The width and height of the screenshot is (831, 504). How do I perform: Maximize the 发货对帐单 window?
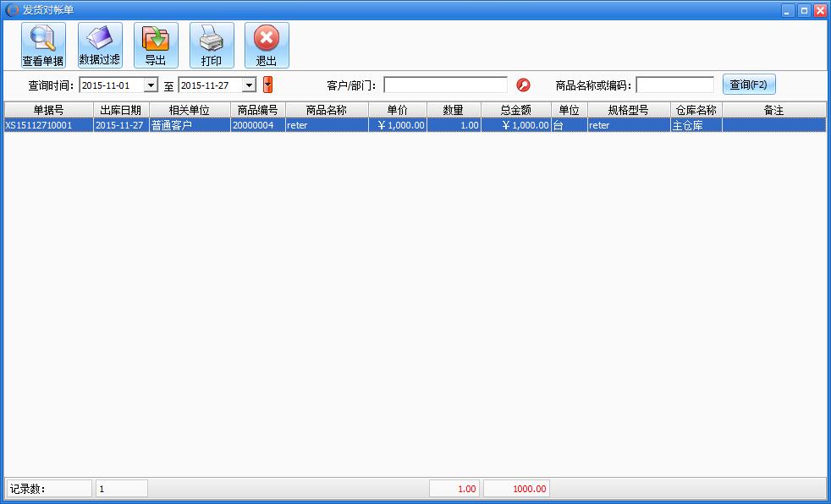804,10
